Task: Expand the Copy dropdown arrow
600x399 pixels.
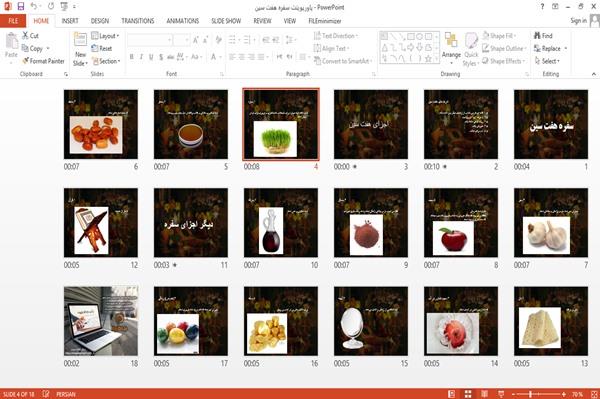Action: [x=48, y=49]
